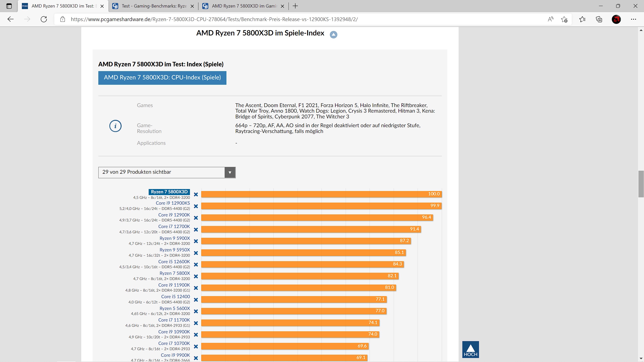Open browser settings three-dots menu

(633, 19)
